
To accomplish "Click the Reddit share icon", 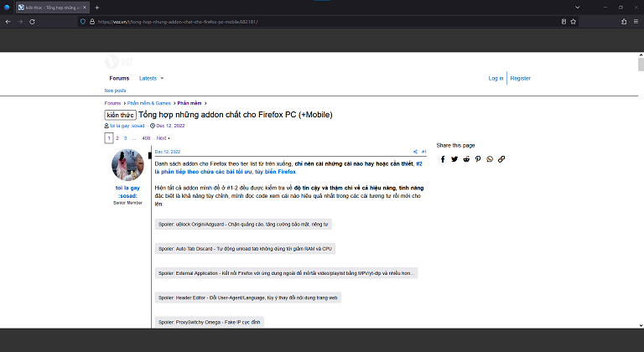I will pos(466,158).
